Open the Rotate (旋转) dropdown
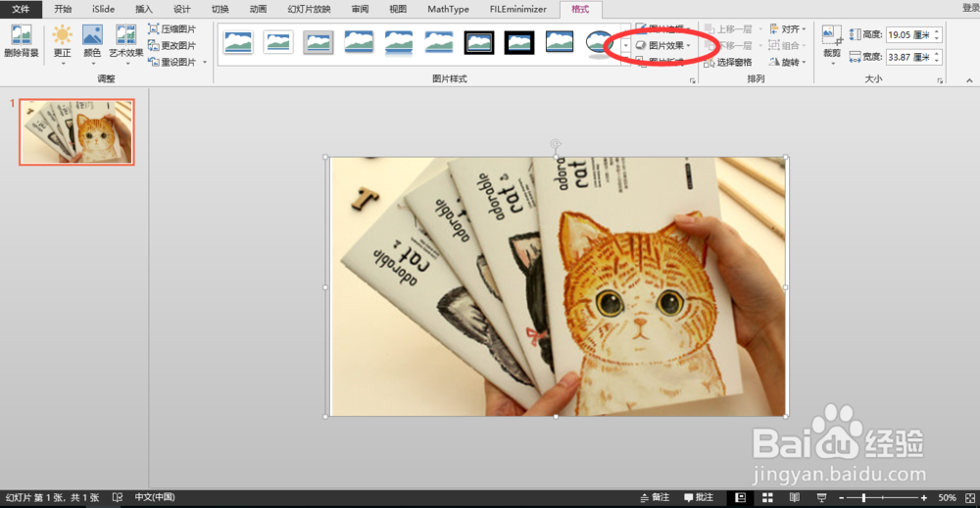This screenshot has height=508, width=980. point(788,62)
